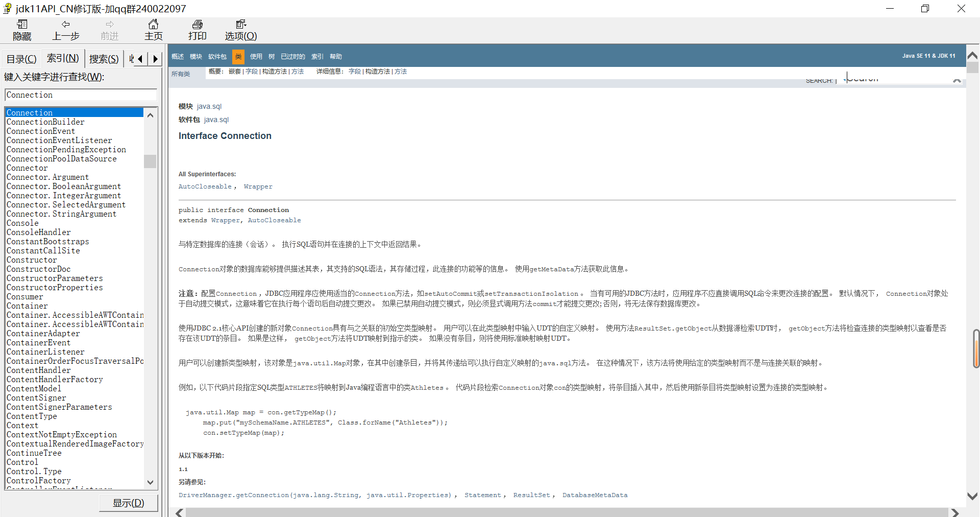Open the DriverManager.getConnection see-also link

(x=315, y=495)
